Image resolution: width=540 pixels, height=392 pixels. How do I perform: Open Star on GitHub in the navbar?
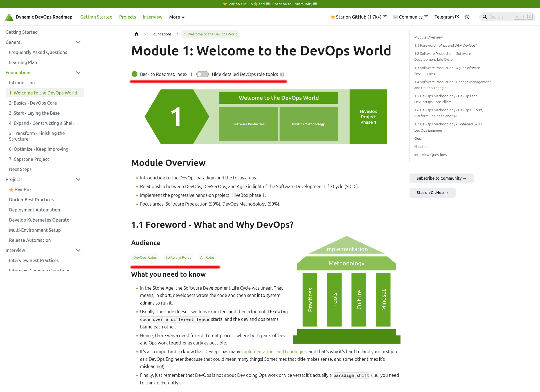[x=358, y=17]
